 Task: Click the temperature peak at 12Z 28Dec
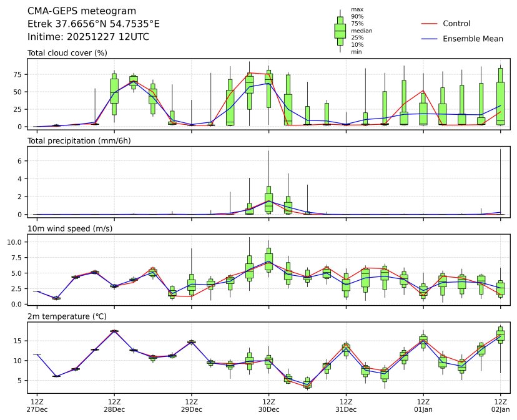click(x=114, y=331)
